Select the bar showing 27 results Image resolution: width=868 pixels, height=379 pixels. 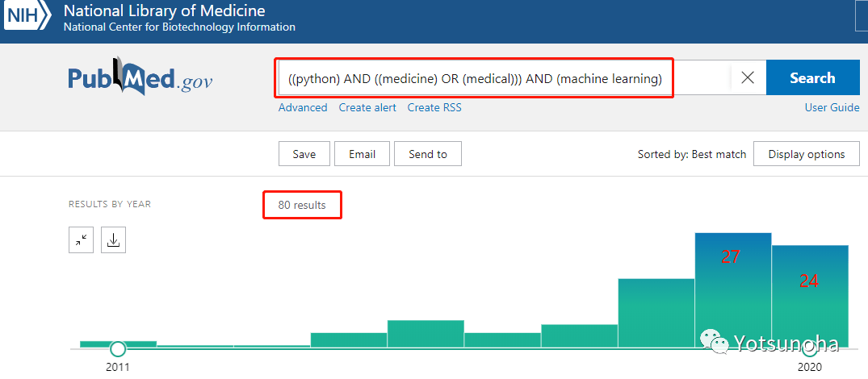(x=732, y=290)
